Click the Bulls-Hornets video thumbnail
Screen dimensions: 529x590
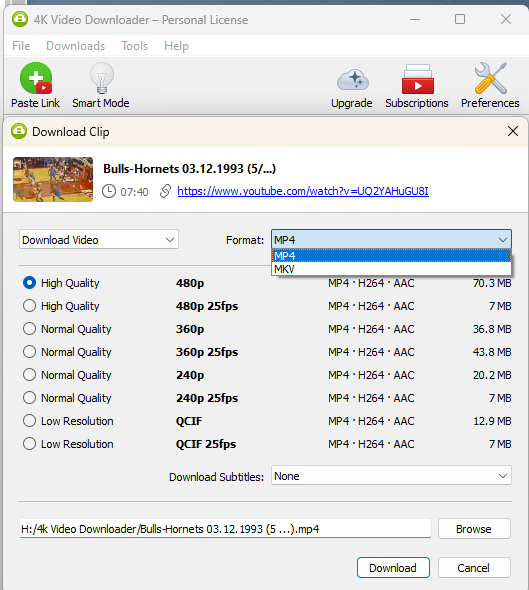[53, 179]
